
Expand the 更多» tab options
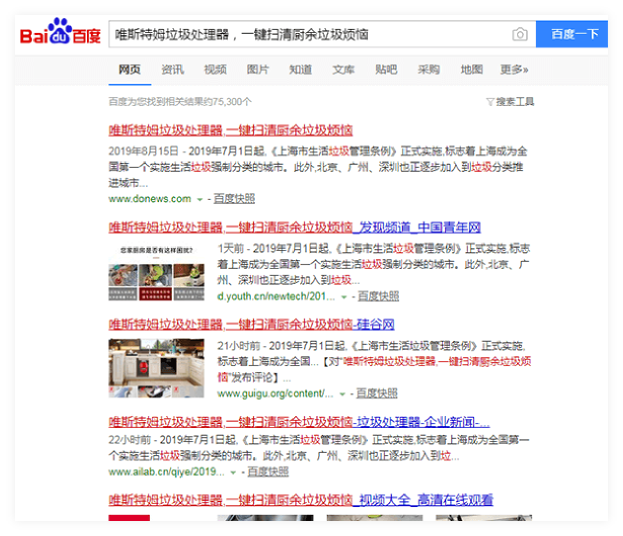click(514, 70)
